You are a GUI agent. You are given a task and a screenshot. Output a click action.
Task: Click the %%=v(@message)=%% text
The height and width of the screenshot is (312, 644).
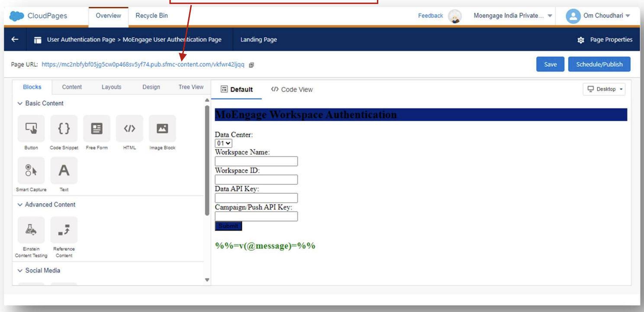click(x=265, y=246)
